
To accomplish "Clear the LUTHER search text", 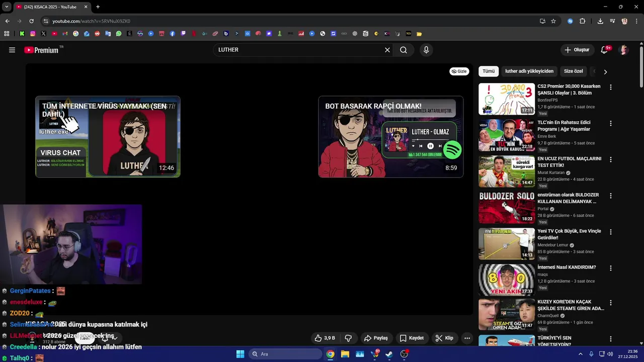I will click(387, 50).
